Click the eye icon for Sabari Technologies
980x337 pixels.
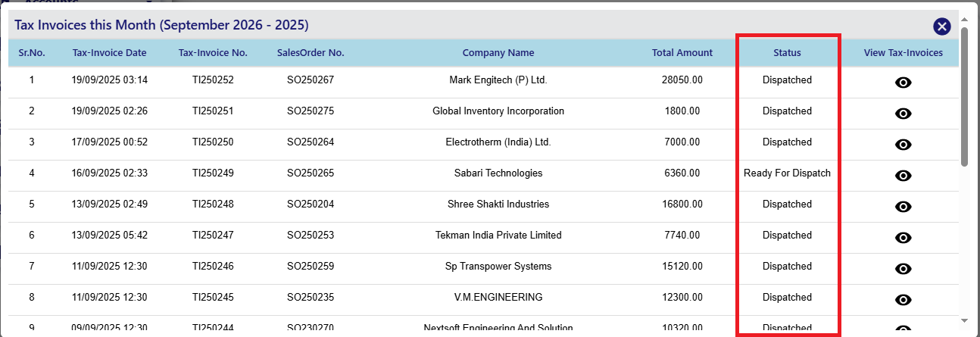point(903,176)
